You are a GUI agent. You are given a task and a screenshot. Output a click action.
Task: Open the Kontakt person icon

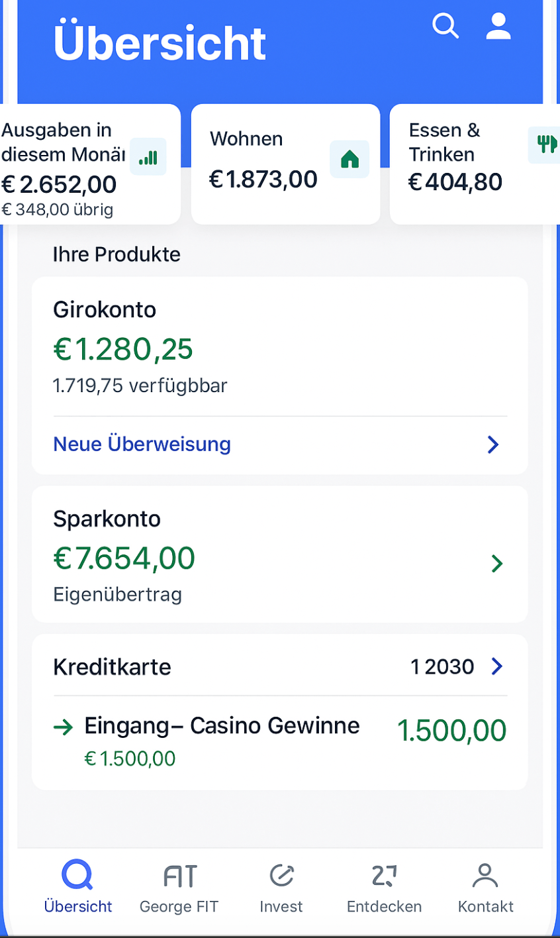[485, 876]
